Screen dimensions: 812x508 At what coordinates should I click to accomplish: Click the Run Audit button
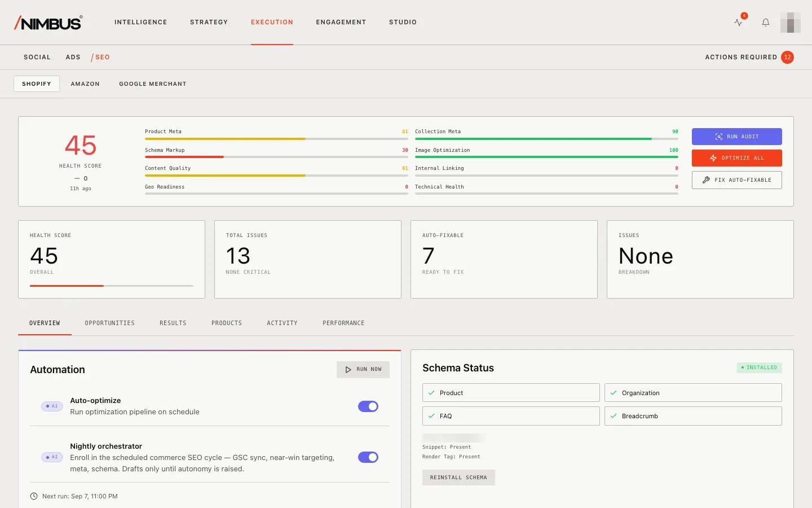click(737, 137)
